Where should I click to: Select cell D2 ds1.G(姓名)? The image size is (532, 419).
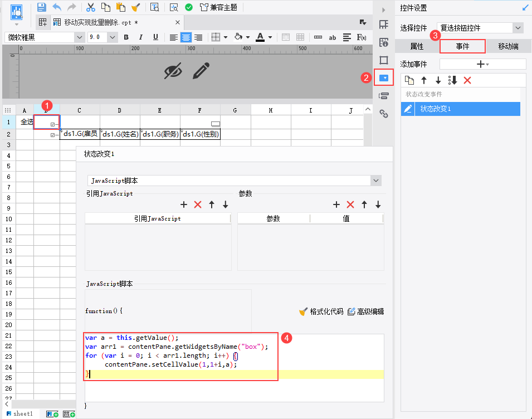click(120, 134)
